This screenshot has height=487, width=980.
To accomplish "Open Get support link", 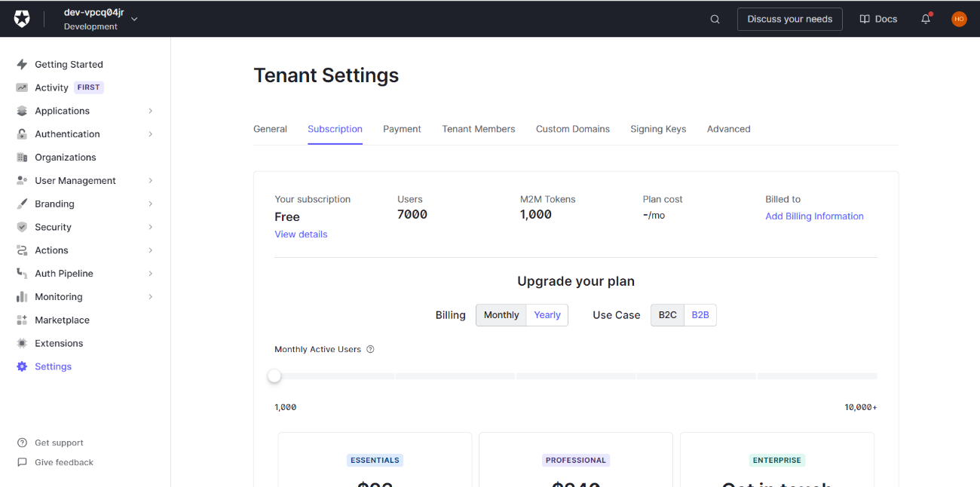I will click(59, 443).
